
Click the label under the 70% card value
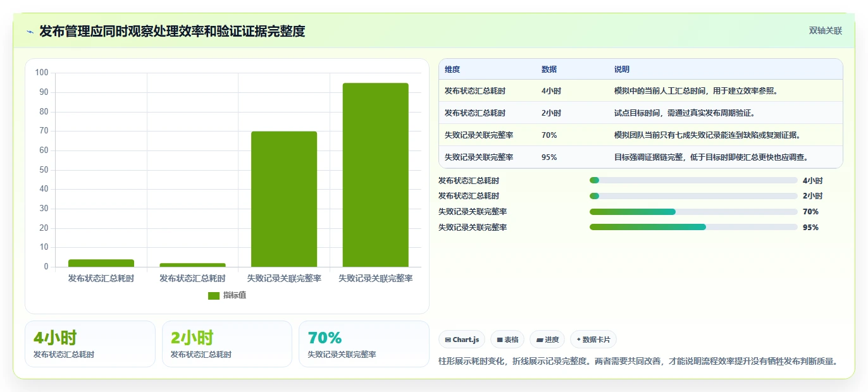tap(342, 355)
